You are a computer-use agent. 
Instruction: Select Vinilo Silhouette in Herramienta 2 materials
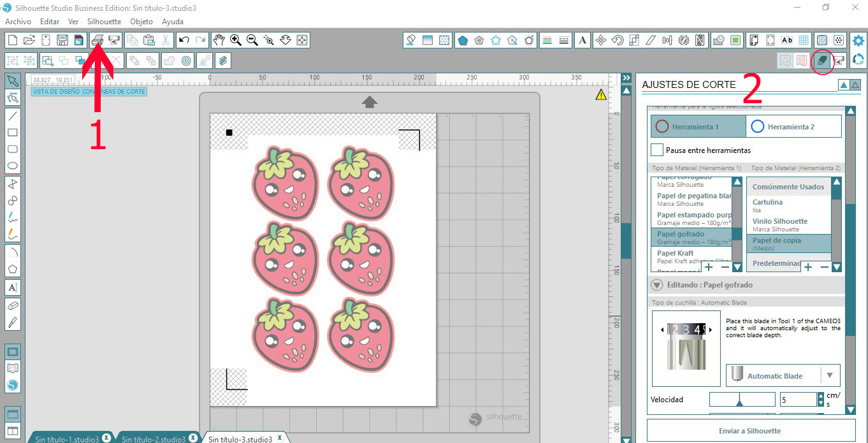click(788, 224)
